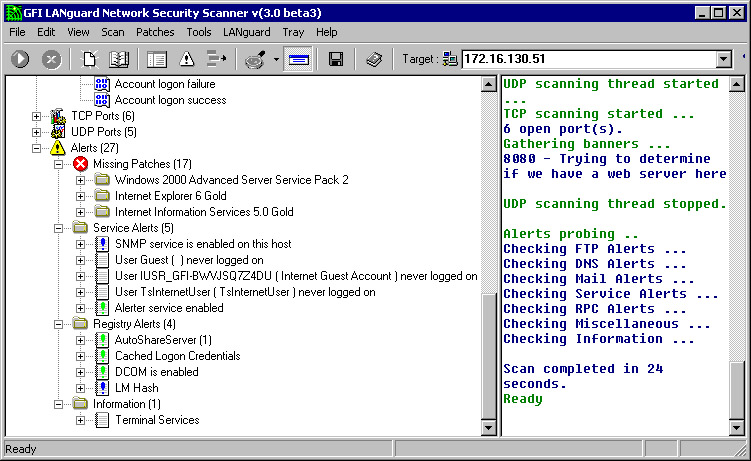Viewport: 751px width, 461px height.
Task: Click the blue alert icon beside LM Hash
Action: pyautogui.click(x=102, y=388)
